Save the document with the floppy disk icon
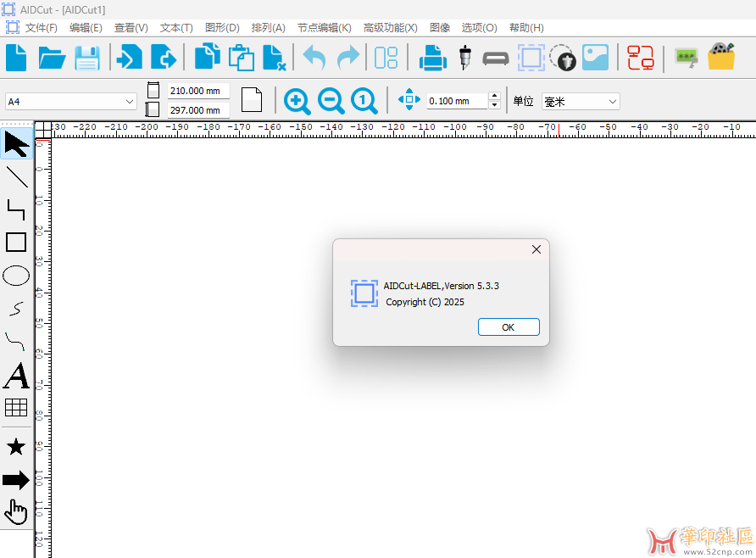 pos(87,59)
